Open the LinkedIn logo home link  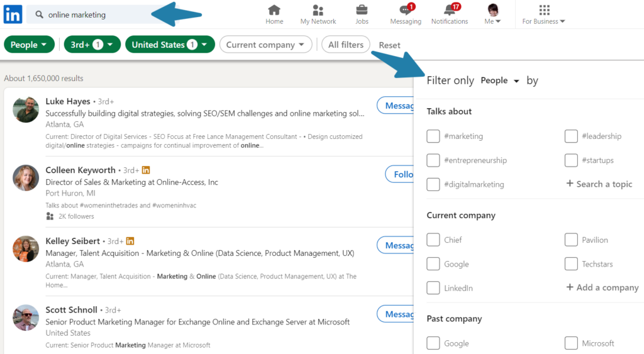coord(13,15)
